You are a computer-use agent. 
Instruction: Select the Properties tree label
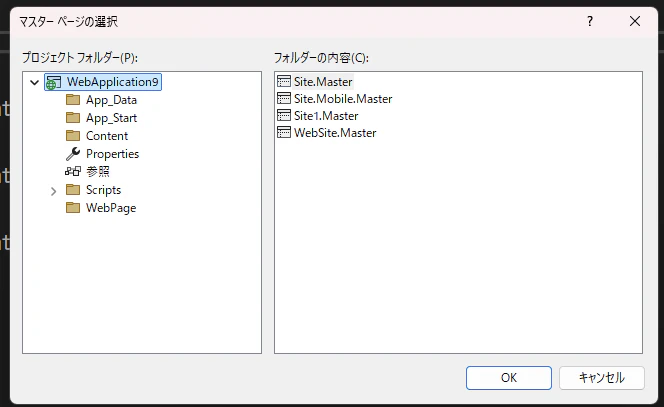(112, 154)
